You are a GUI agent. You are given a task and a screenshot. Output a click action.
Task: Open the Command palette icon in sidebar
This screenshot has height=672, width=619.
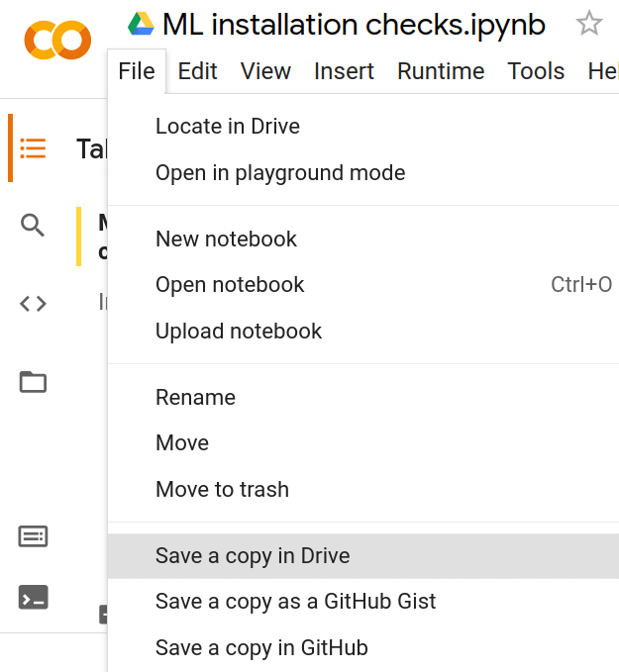pyautogui.click(x=33, y=536)
